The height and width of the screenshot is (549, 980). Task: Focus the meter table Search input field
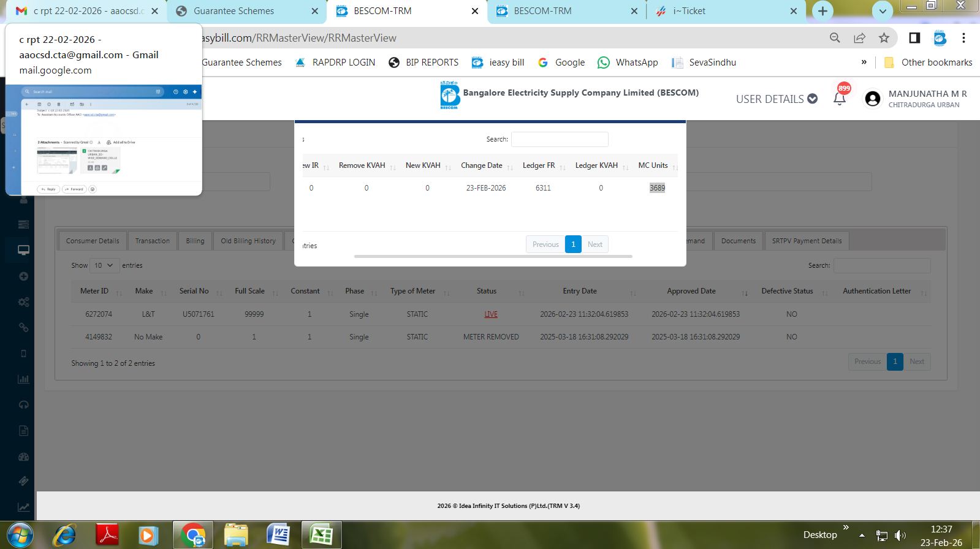click(x=882, y=265)
